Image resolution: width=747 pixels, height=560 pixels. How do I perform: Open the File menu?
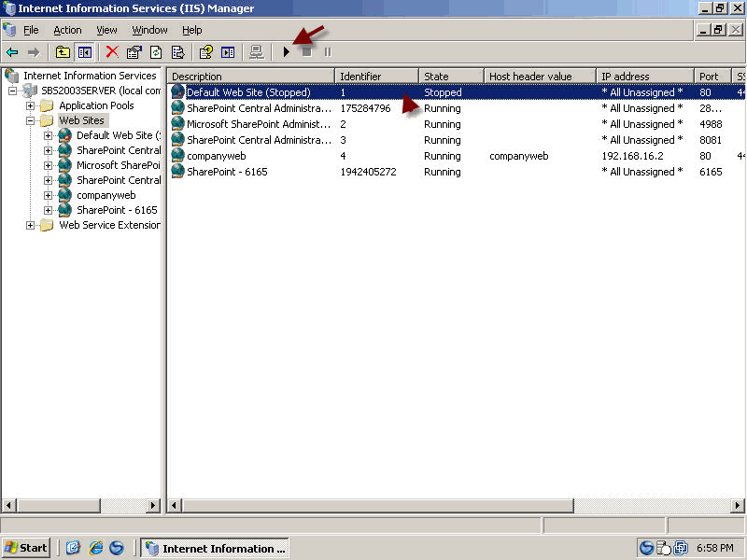tap(31, 30)
